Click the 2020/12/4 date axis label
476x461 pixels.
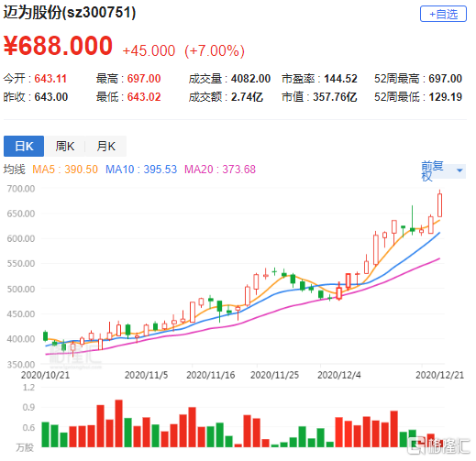[339, 375]
